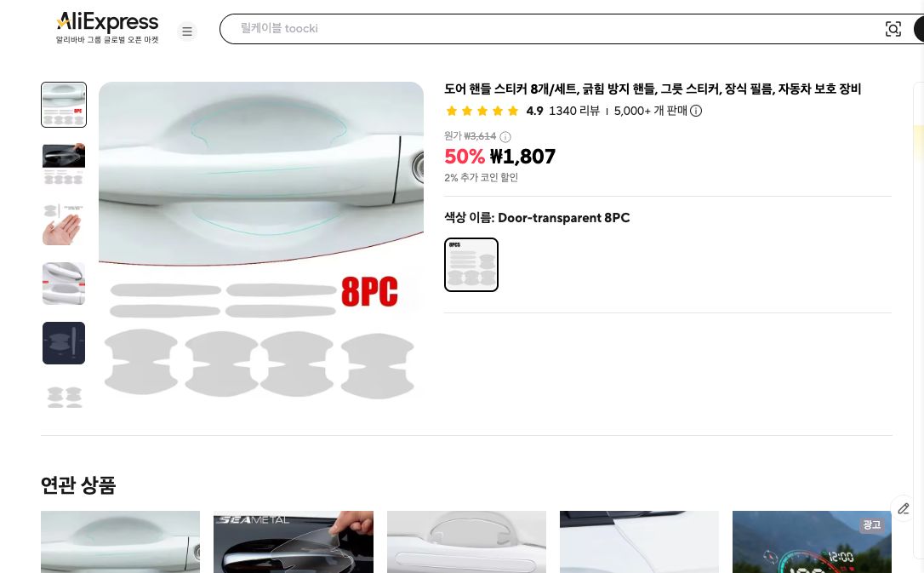This screenshot has width=924, height=573.
Task: Click the 광고 ad badge on the last product
Action: 871,525
